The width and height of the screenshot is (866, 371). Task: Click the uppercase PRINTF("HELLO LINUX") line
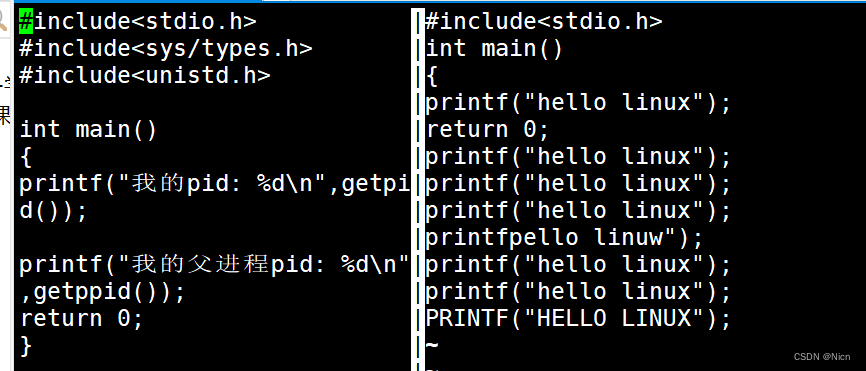click(x=578, y=319)
